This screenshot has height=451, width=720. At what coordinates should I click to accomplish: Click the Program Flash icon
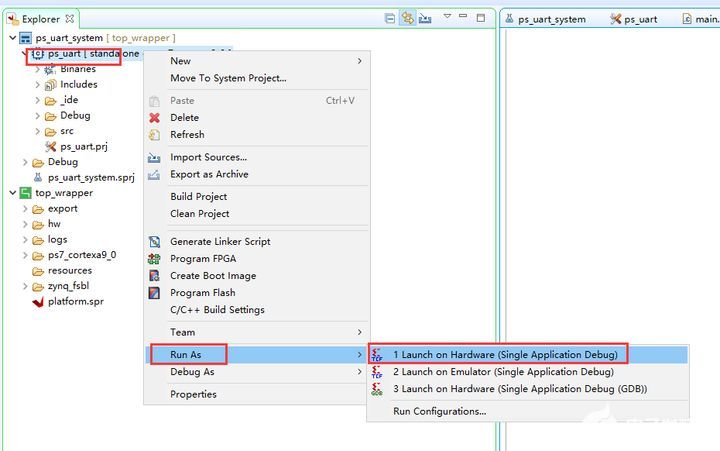(154, 293)
